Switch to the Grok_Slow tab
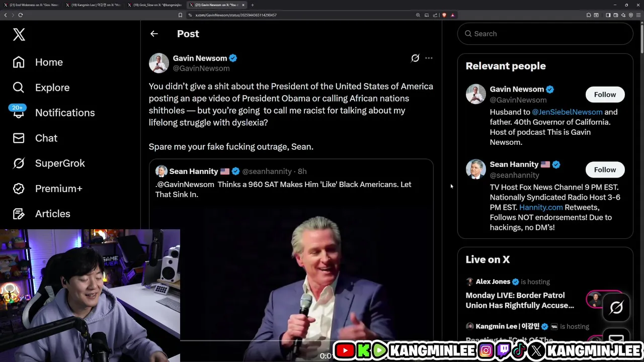The height and width of the screenshot is (362, 644). coord(155,5)
